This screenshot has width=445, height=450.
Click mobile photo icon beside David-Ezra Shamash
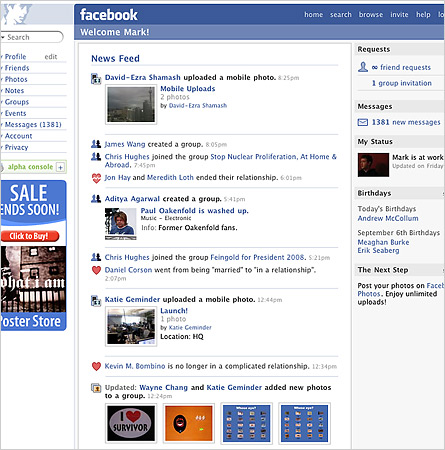click(x=96, y=78)
